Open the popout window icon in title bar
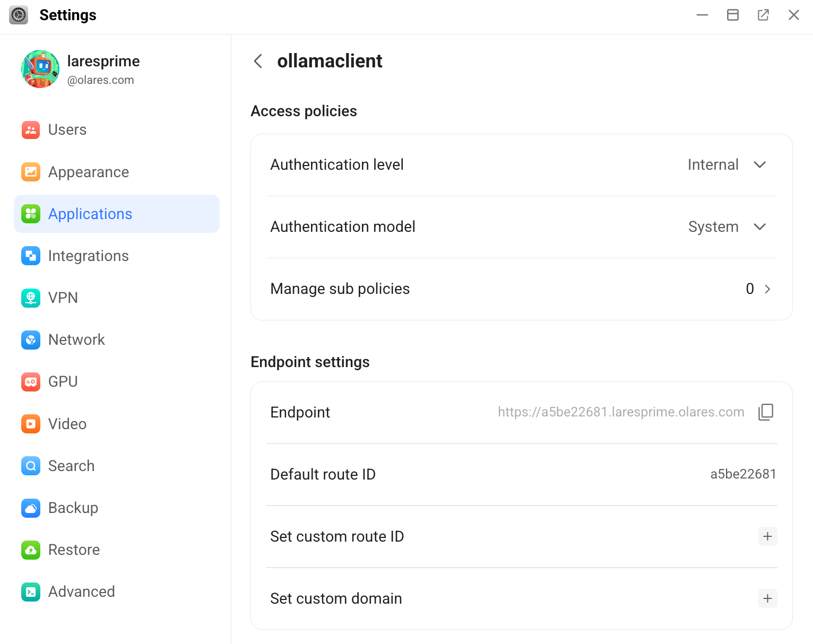This screenshot has height=644, width=813. point(763,15)
